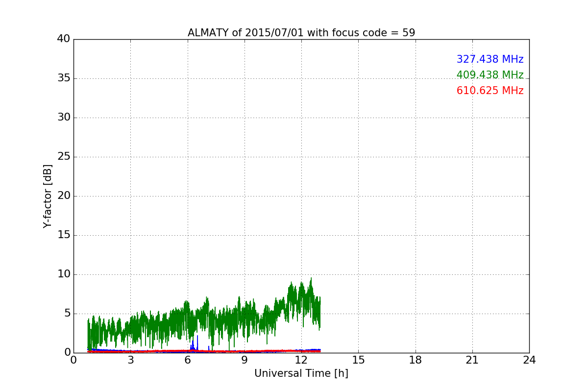
Task: Select the 327.438 MHz legend label
Action: (490, 59)
